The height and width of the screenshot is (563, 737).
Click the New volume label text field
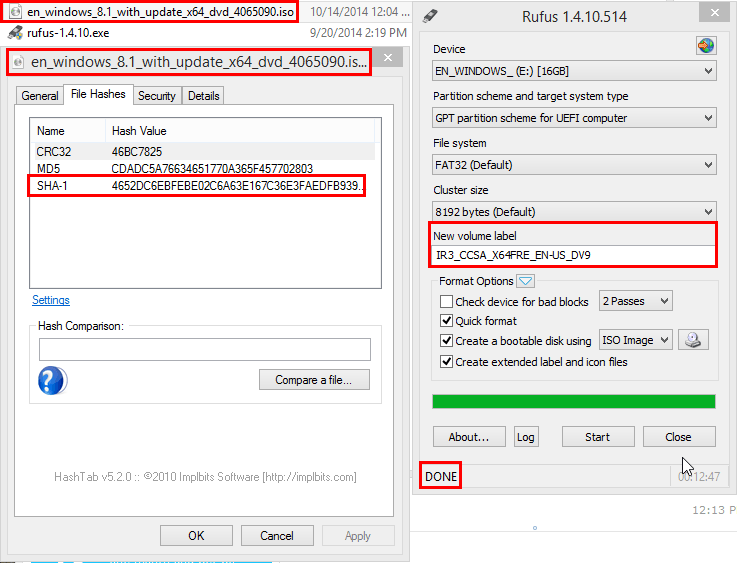click(x=572, y=255)
